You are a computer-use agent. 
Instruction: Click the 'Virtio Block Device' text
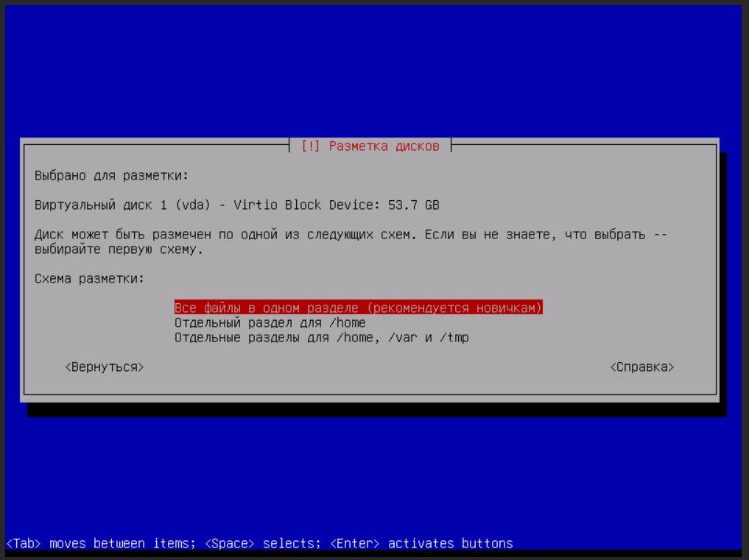coord(306,205)
